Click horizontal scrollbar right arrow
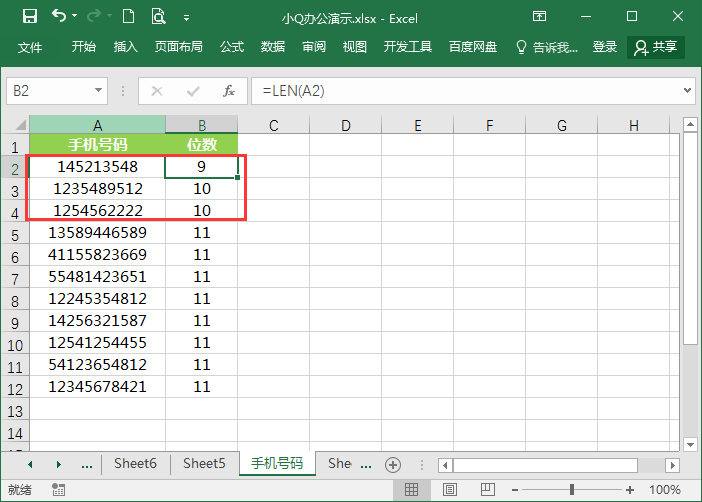 tap(672, 465)
